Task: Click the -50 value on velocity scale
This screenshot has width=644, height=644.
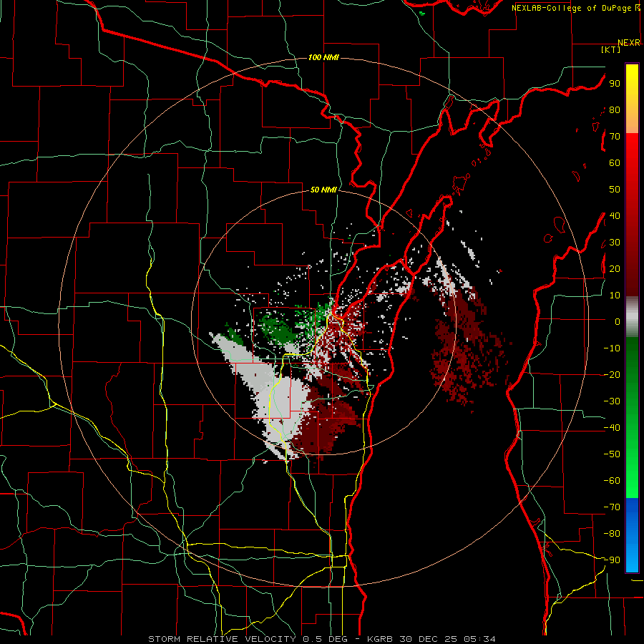Action: point(612,454)
